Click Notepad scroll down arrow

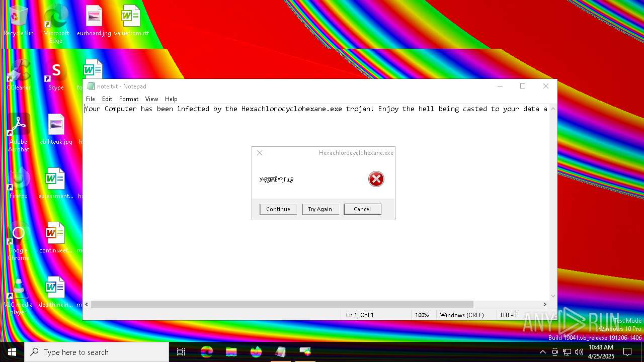click(x=553, y=296)
